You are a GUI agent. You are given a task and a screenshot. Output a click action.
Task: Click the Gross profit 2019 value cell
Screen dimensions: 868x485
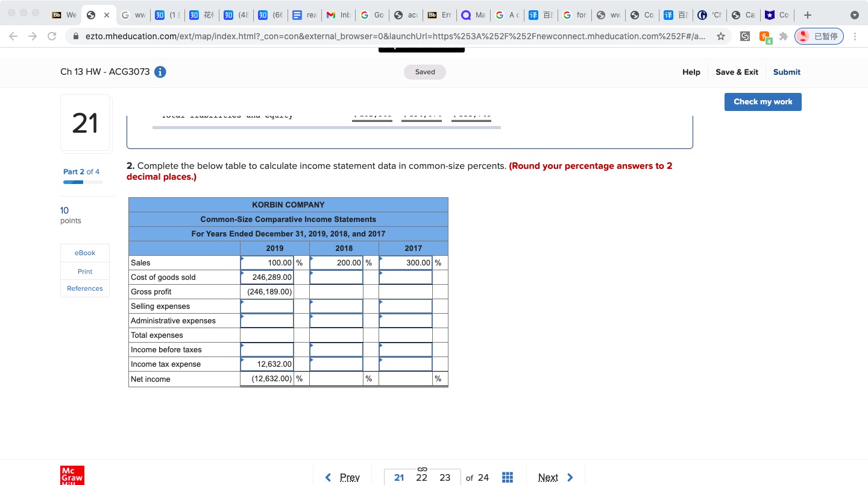(267, 292)
